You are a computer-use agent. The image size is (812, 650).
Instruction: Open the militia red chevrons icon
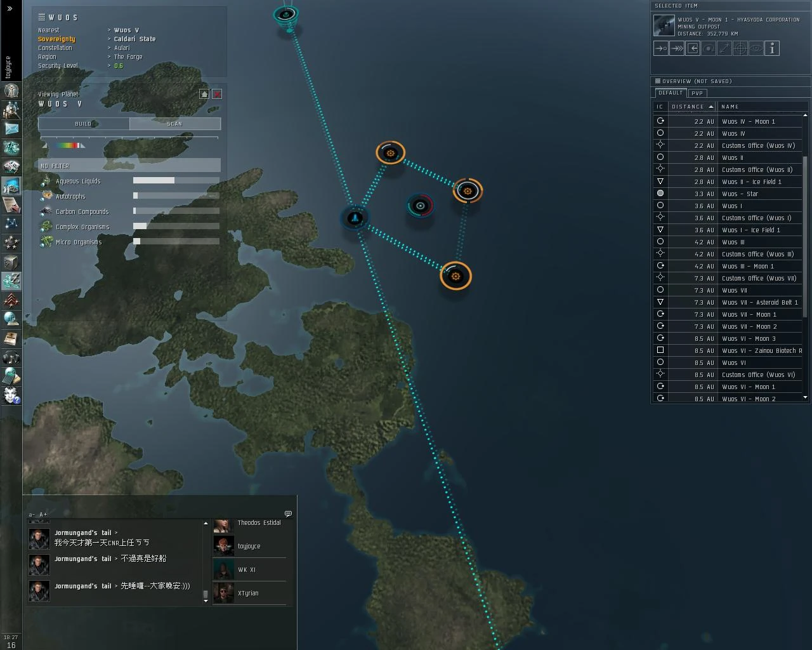point(11,300)
